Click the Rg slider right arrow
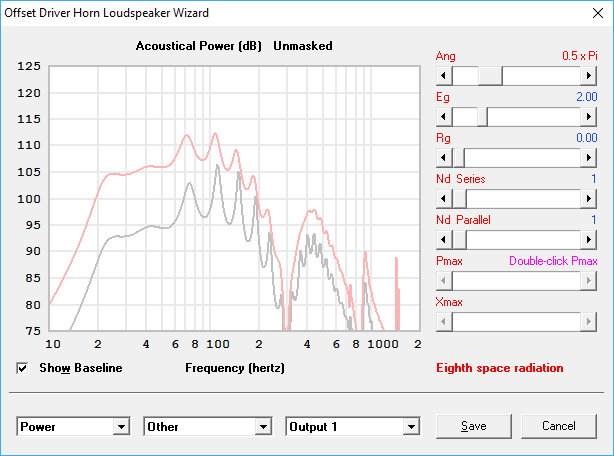The image size is (614, 456). [588, 158]
